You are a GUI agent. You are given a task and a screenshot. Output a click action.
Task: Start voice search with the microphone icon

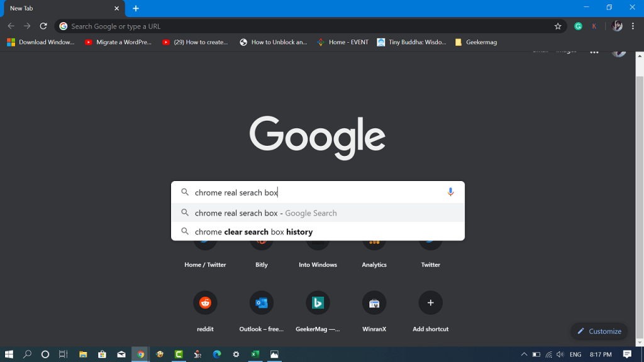pyautogui.click(x=450, y=192)
